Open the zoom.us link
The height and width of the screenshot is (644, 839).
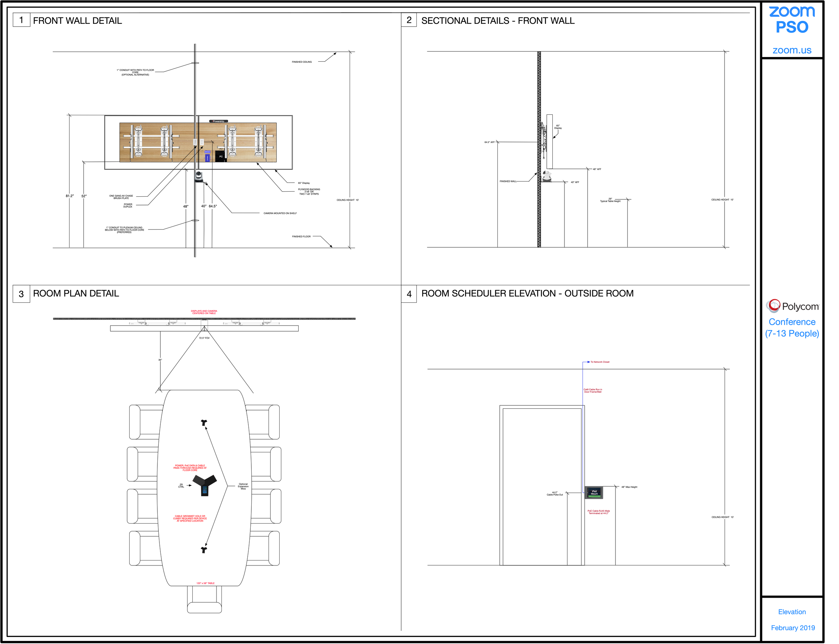coord(791,50)
